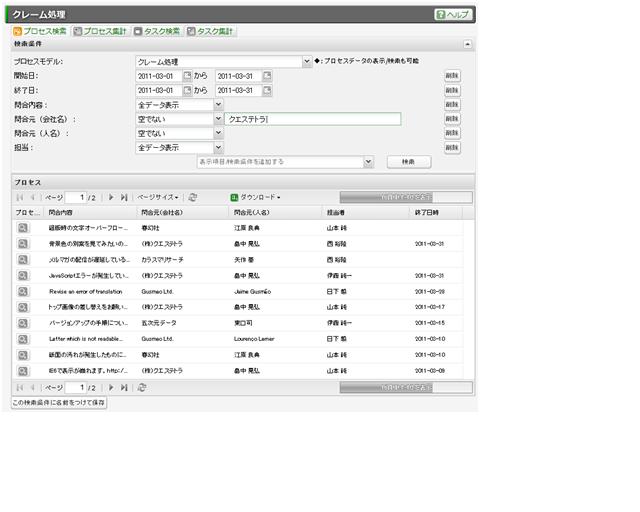Click 削除 button for 問合内容 row
The width and height of the screenshot is (640, 512).
point(452,104)
